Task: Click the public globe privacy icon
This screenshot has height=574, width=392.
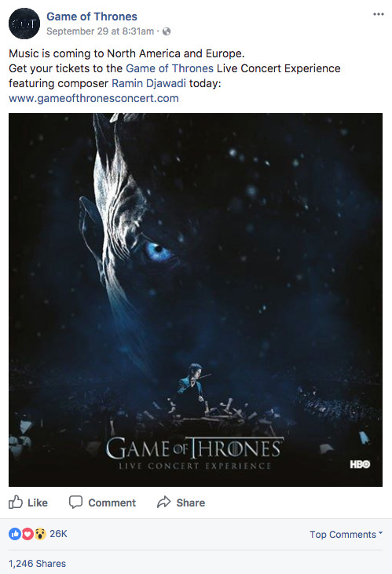Action: point(167,31)
